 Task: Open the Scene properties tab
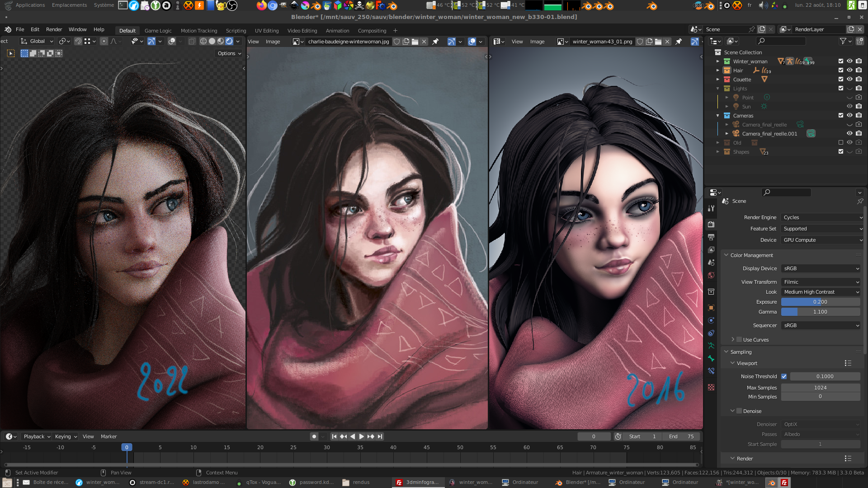[x=711, y=263]
